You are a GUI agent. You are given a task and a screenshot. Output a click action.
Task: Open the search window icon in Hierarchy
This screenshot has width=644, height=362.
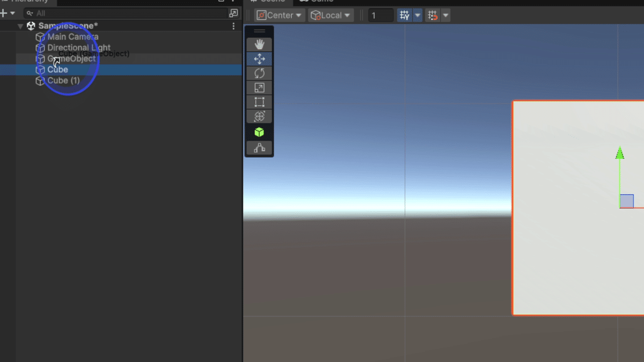tap(233, 13)
